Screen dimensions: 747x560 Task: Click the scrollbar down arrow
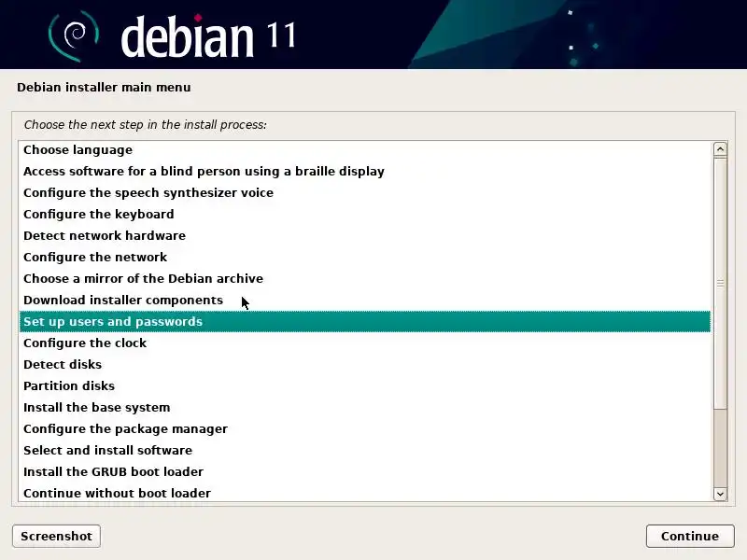point(720,494)
